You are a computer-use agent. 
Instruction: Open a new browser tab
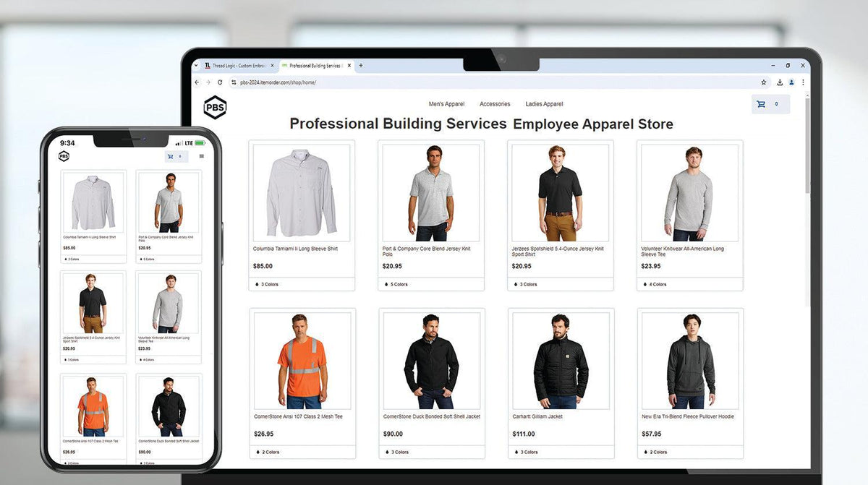(x=361, y=66)
